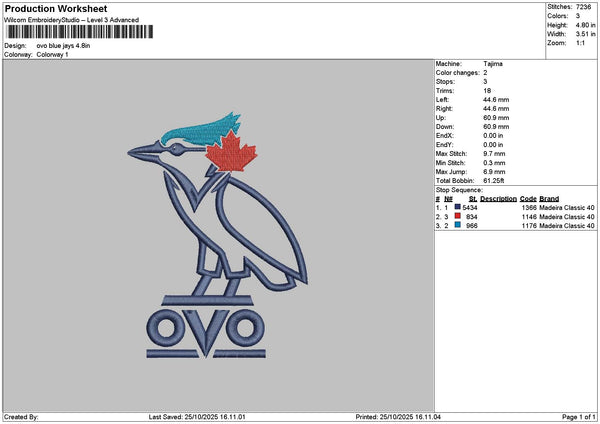This screenshot has width=600, height=424.
Task: Click thread code 1176
Action: 529,226
